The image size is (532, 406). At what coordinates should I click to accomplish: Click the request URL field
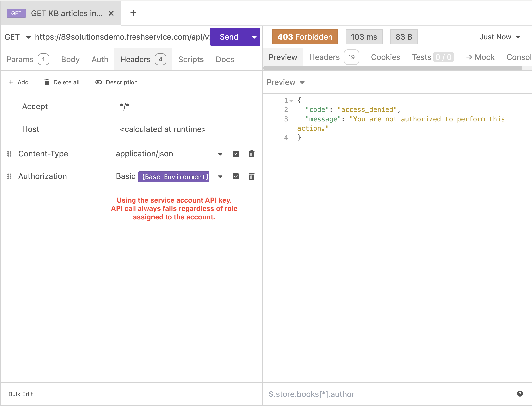[x=123, y=37]
